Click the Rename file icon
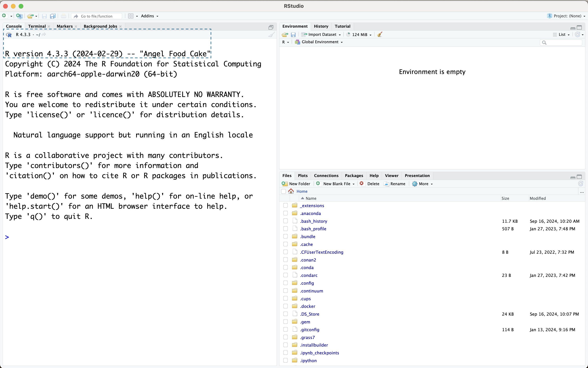The image size is (588, 368). [386, 184]
